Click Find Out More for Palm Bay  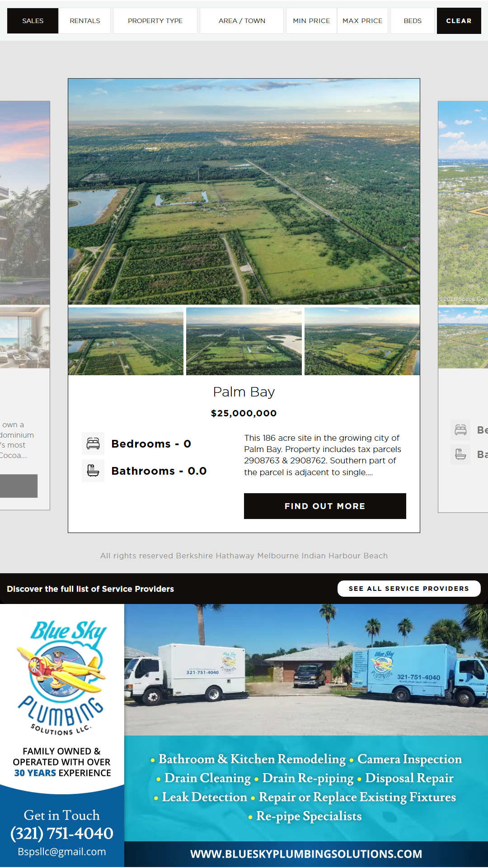(x=325, y=506)
